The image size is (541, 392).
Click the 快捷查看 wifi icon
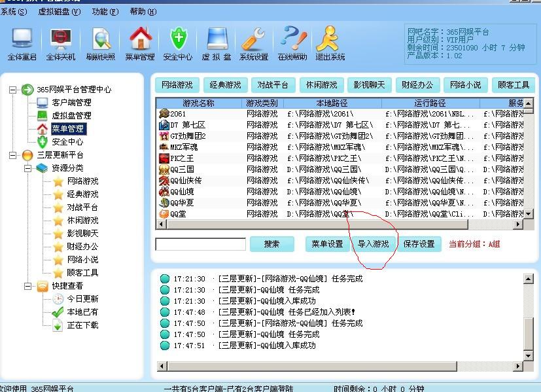(43, 286)
